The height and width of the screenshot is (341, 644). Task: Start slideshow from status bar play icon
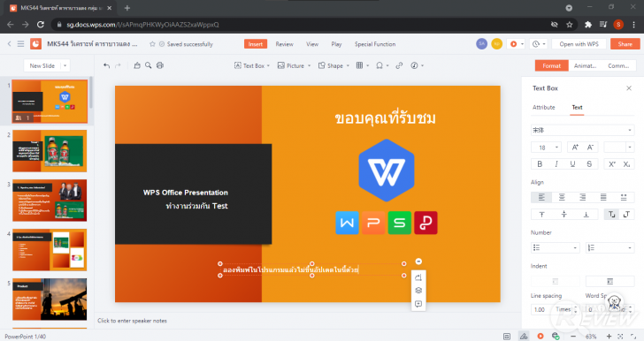coord(540,336)
